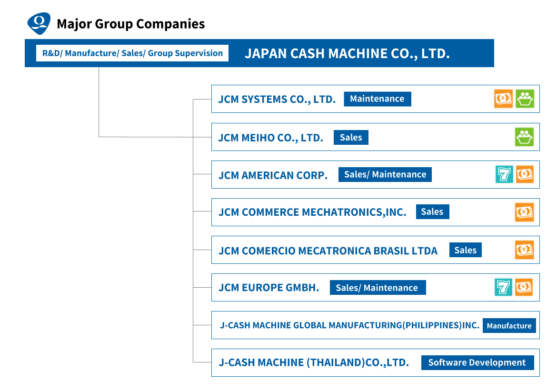Click the orange banknote icon in JCM American row

(x=525, y=174)
